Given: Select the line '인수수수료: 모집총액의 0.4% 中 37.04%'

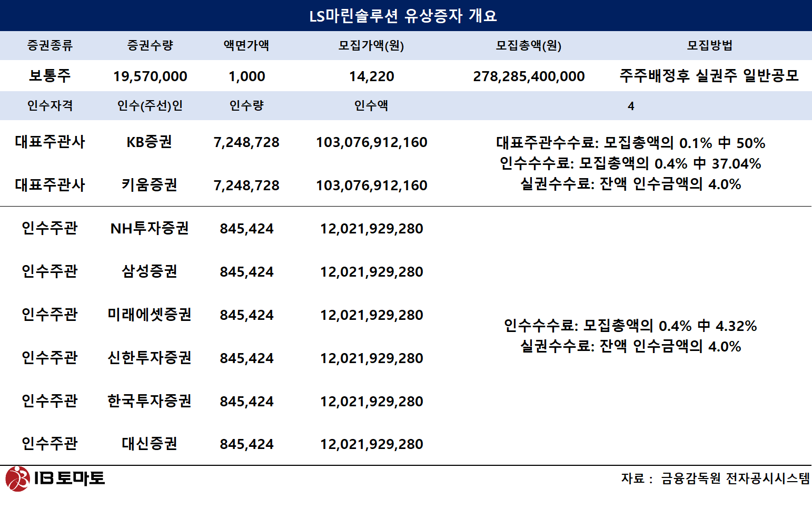Looking at the screenshot, I should [x=630, y=163].
